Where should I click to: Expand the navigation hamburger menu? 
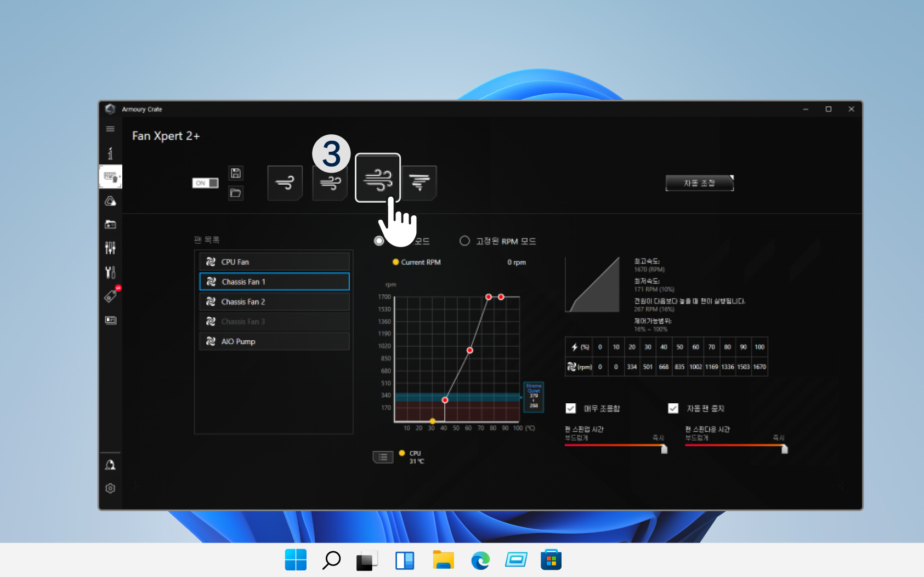coord(110,128)
